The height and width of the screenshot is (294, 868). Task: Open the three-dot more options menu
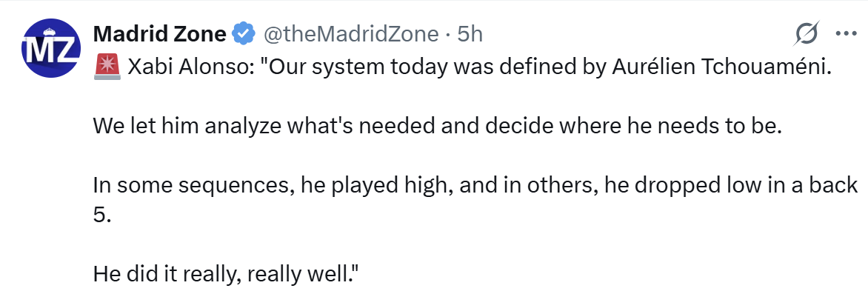[x=846, y=34]
